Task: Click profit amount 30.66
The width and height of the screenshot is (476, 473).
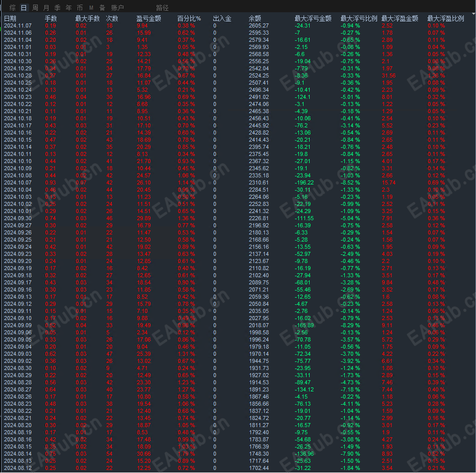Action: click(144, 454)
